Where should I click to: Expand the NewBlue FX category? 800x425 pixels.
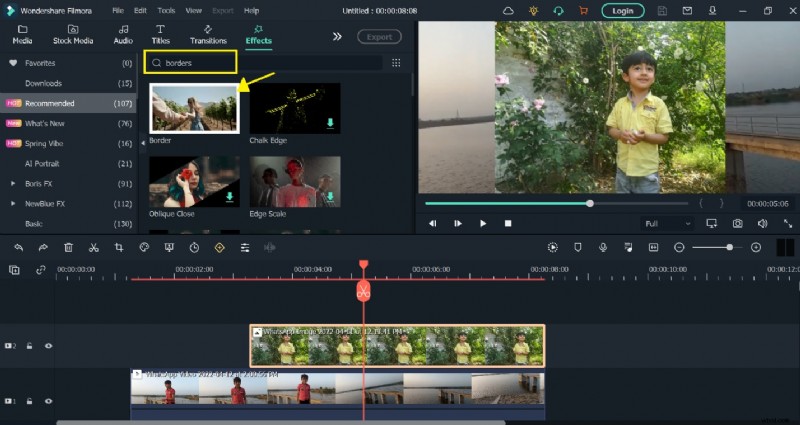coord(13,204)
